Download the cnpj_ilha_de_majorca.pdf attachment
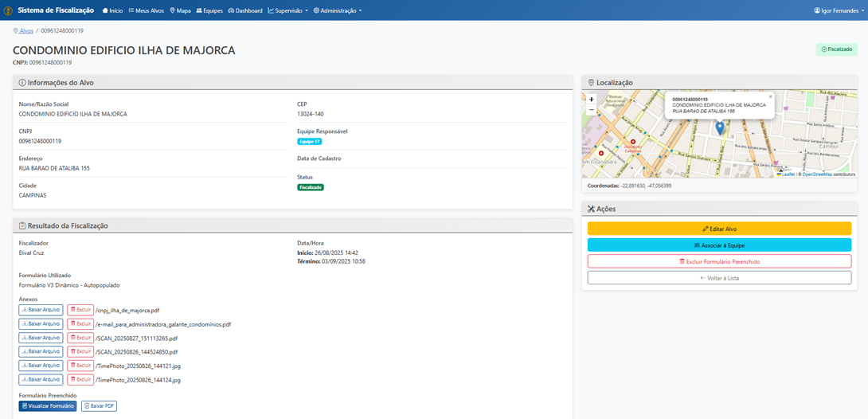 pyautogui.click(x=41, y=310)
